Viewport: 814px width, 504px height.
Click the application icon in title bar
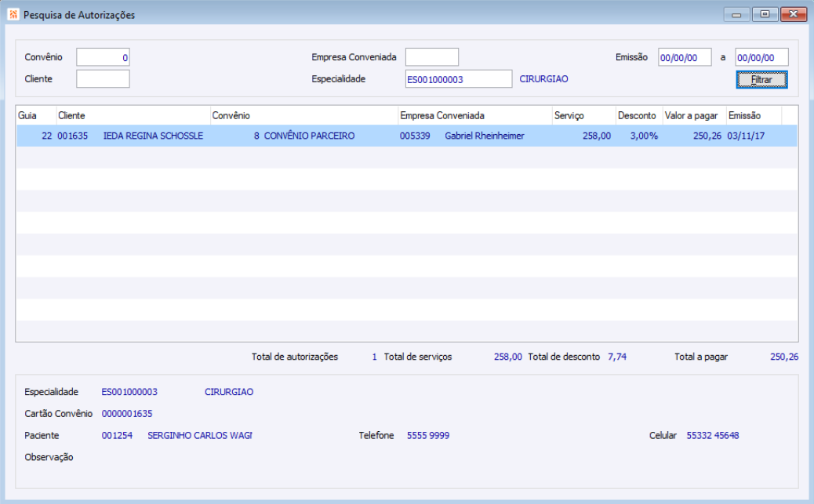13,15
